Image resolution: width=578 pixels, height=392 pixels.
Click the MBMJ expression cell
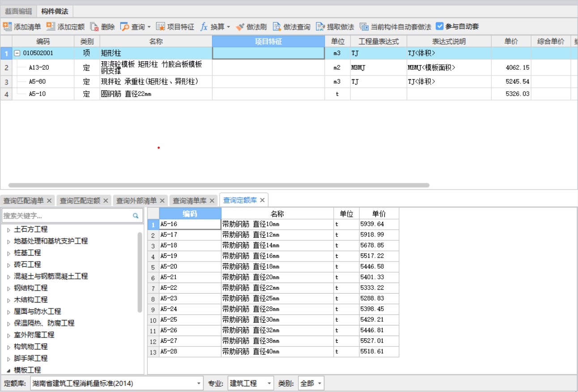(378, 67)
